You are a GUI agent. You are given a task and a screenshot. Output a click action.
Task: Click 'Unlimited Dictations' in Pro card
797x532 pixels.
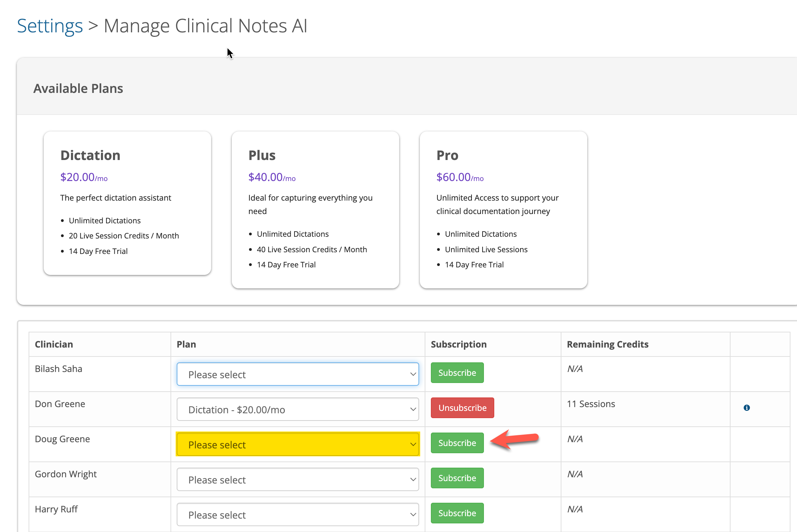481,234
